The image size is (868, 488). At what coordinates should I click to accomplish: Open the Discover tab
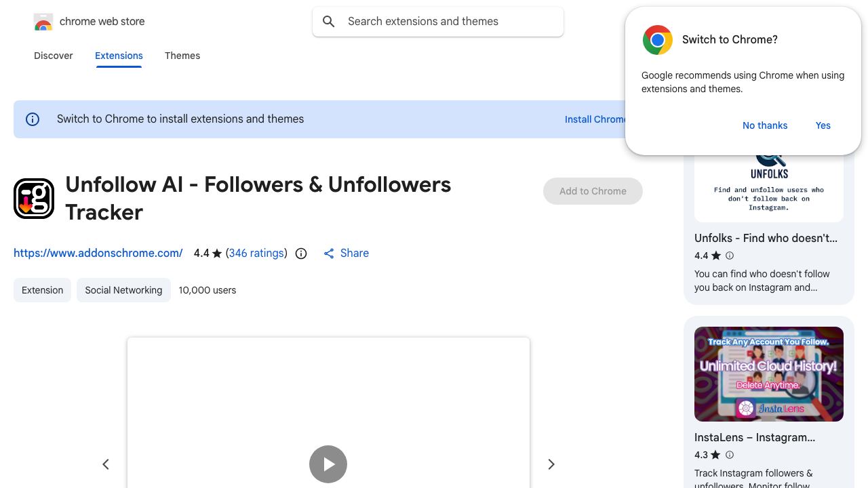point(54,56)
